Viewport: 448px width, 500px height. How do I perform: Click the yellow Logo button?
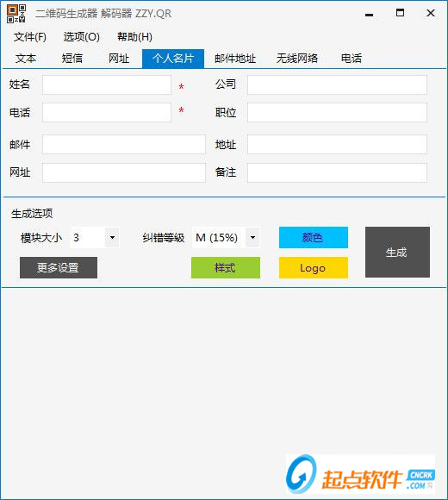314,268
